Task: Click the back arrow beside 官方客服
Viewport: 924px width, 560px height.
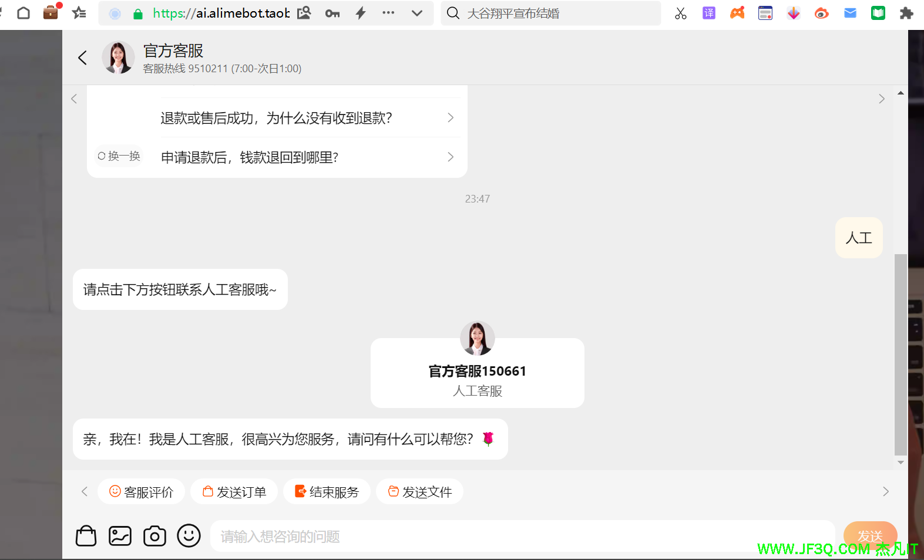Action: pyautogui.click(x=82, y=58)
